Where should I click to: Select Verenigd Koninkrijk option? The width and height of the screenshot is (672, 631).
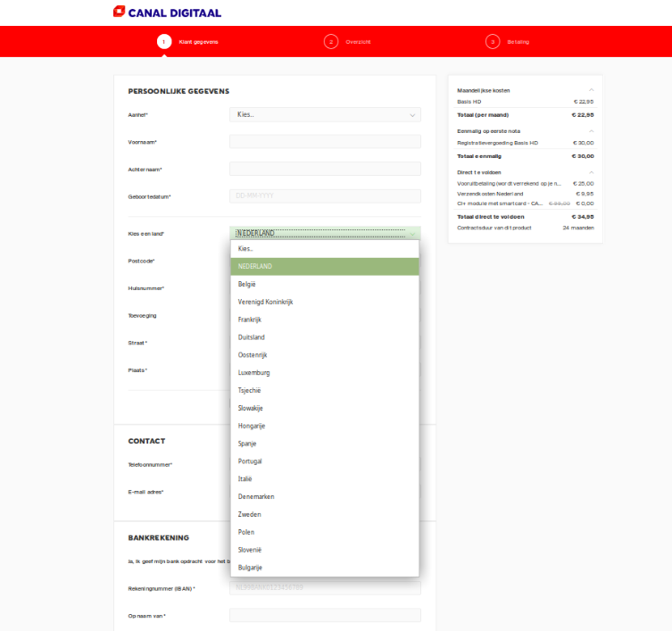[265, 302]
